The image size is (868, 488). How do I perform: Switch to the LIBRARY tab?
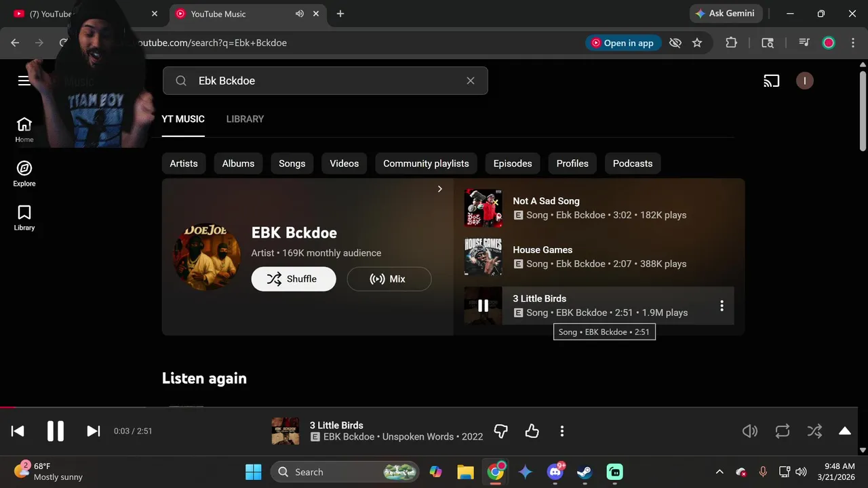(x=245, y=119)
